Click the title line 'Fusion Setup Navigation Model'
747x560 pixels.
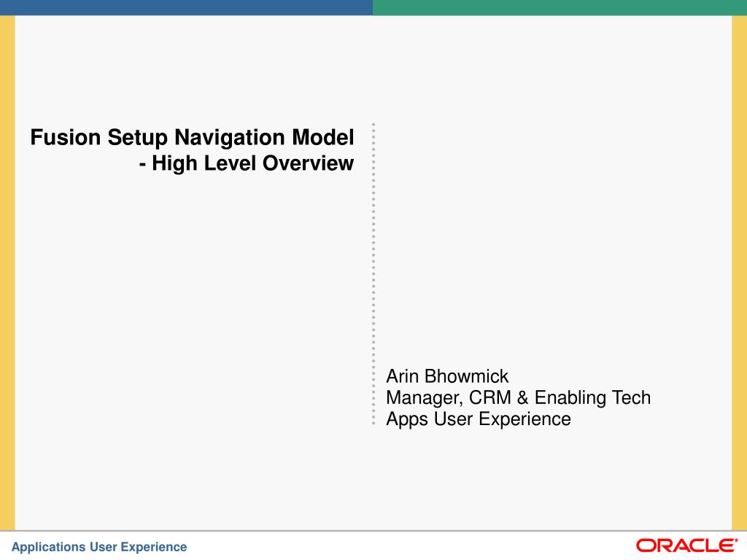[192, 138]
